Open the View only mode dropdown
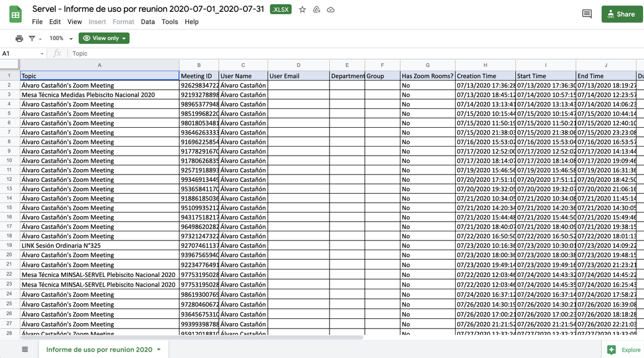644x358 pixels. 104,38
